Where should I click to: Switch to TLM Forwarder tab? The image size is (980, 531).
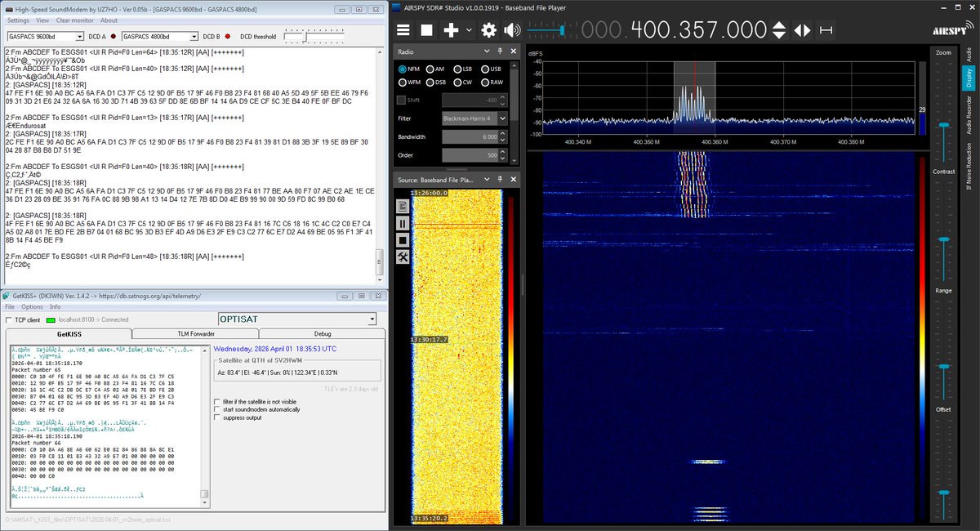pos(196,334)
